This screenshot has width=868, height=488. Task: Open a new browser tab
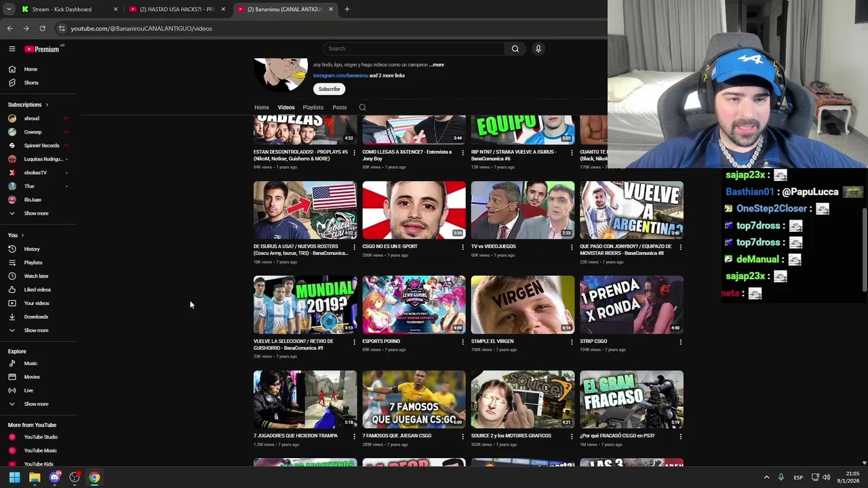pos(347,9)
